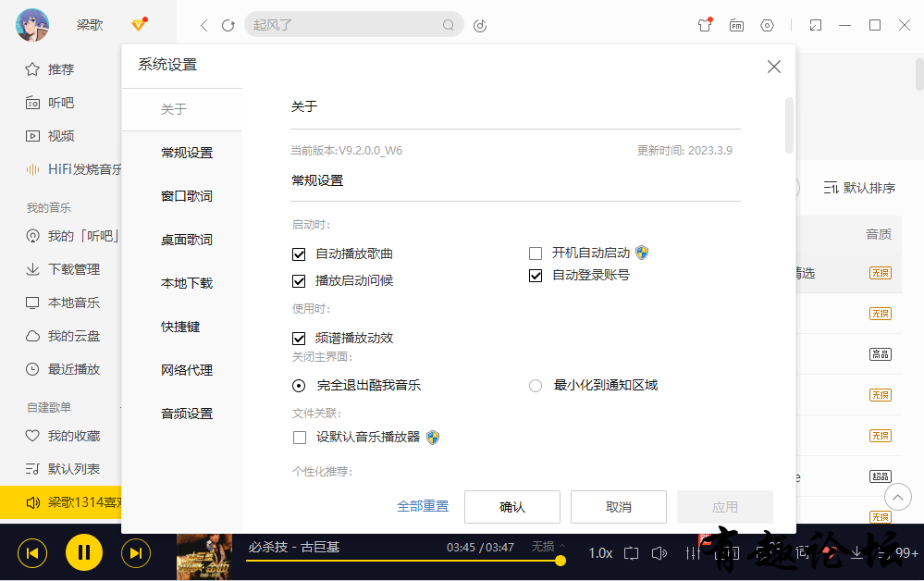Viewport: 924px width, 581px height.
Task: Click the VIP diamond badge icon
Action: [x=139, y=25]
